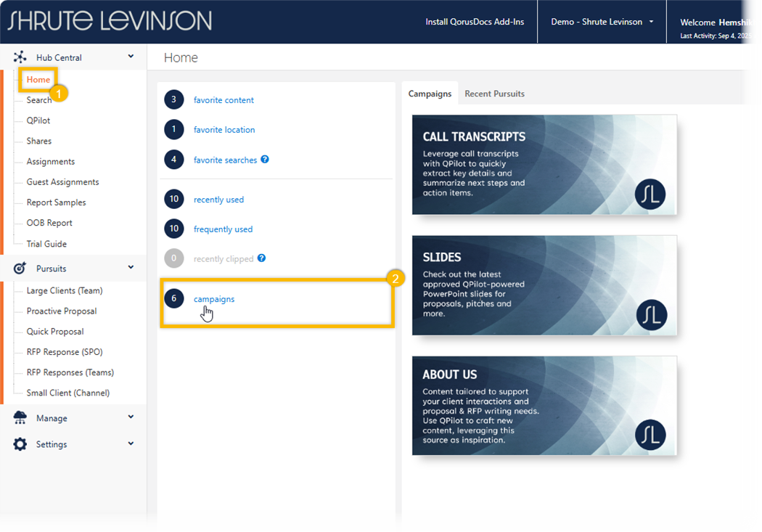Select the Campaigns tab
Viewport: 762px width, 532px height.
tap(430, 94)
